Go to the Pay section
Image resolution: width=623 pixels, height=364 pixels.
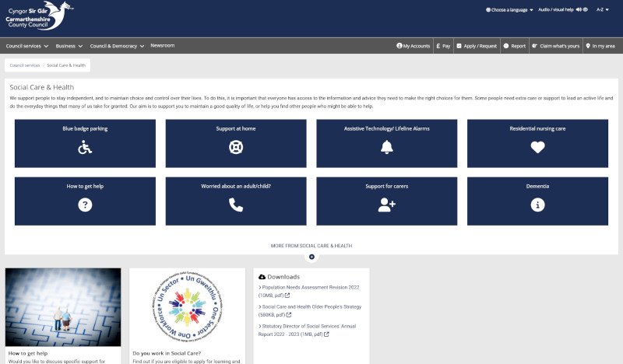tap(443, 46)
